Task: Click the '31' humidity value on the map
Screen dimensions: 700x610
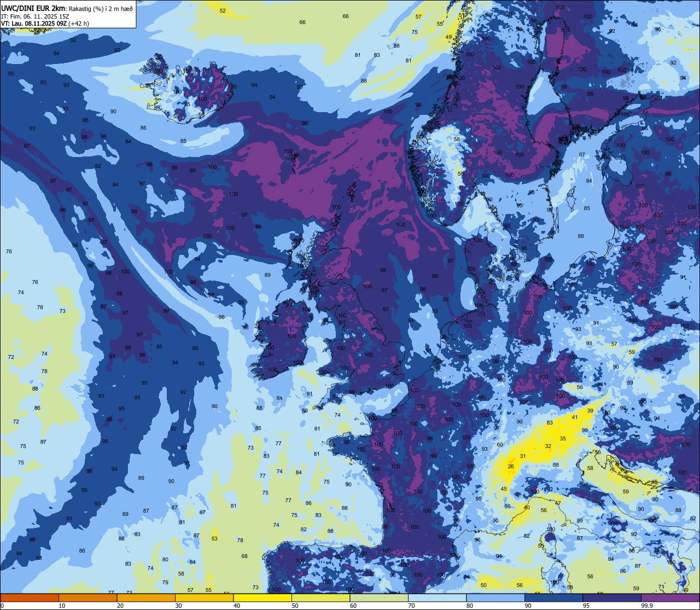Action: (x=523, y=456)
